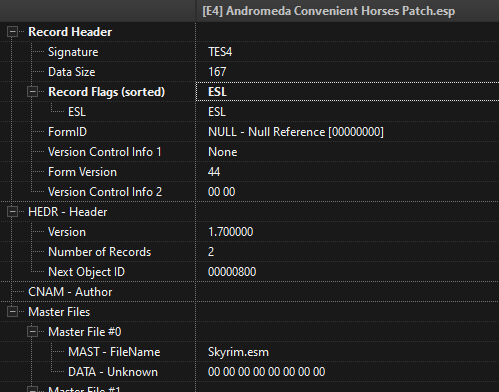499x392 pixels.
Task: Select the Next Object ID label
Action: (x=86, y=272)
